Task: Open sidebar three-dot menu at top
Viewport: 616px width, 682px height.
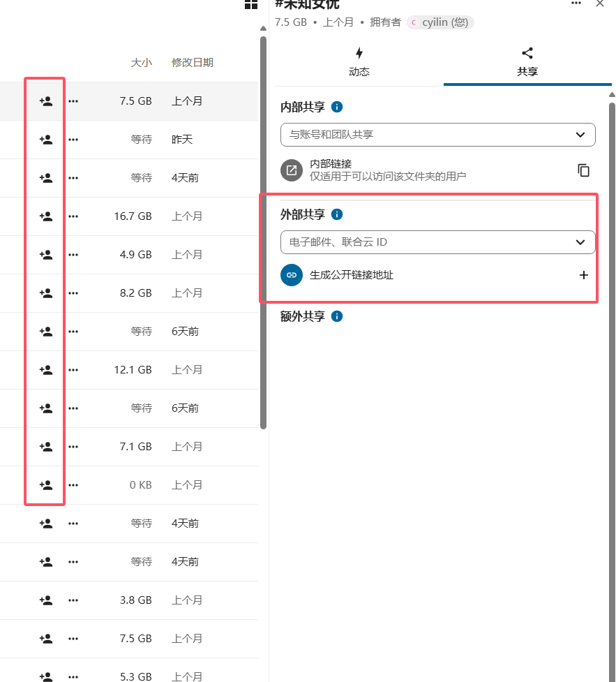Action: (x=576, y=3)
